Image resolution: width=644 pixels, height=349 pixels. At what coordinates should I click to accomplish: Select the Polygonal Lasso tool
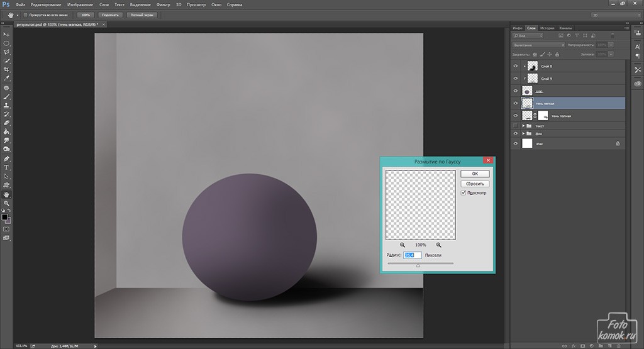click(6, 52)
